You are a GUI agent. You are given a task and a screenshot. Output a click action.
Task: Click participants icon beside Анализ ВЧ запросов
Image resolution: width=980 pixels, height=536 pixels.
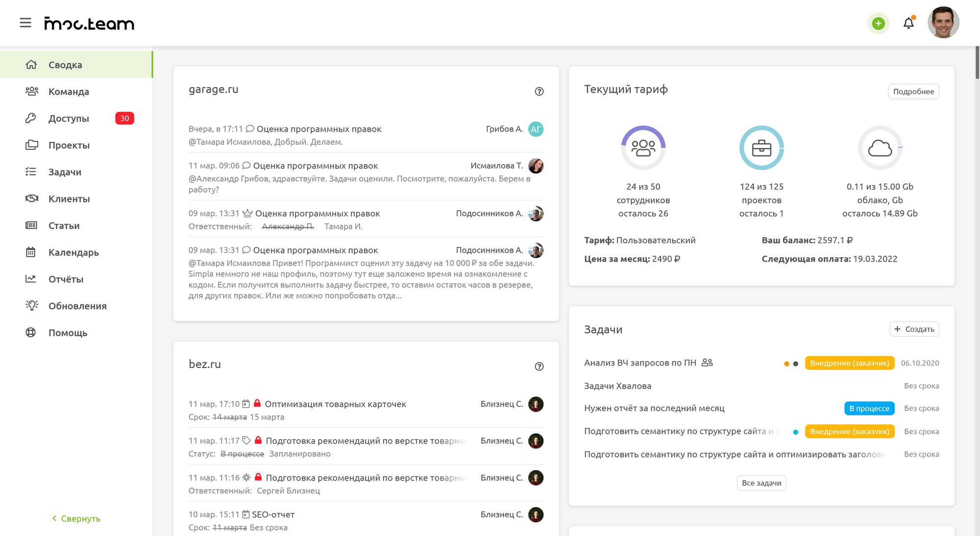pos(707,363)
